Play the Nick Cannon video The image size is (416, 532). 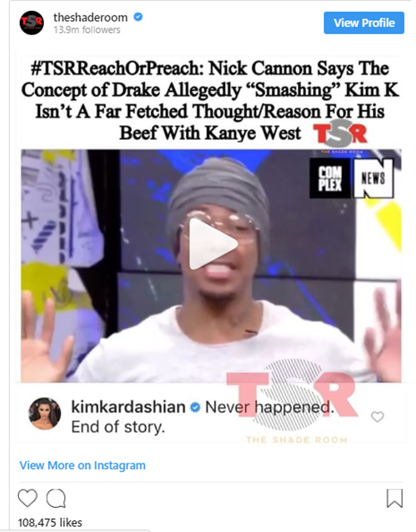pyautogui.click(x=213, y=244)
